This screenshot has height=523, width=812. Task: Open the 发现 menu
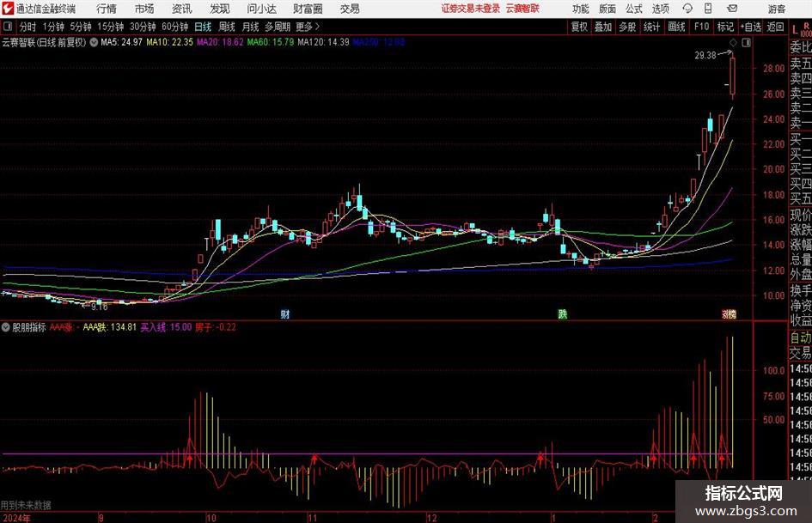tap(220, 9)
